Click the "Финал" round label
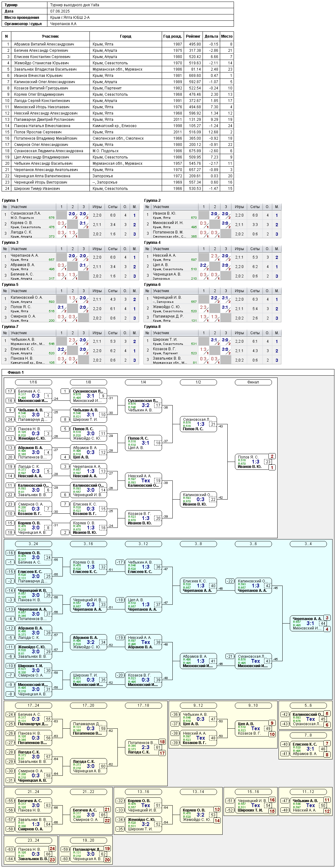 pos(253,382)
